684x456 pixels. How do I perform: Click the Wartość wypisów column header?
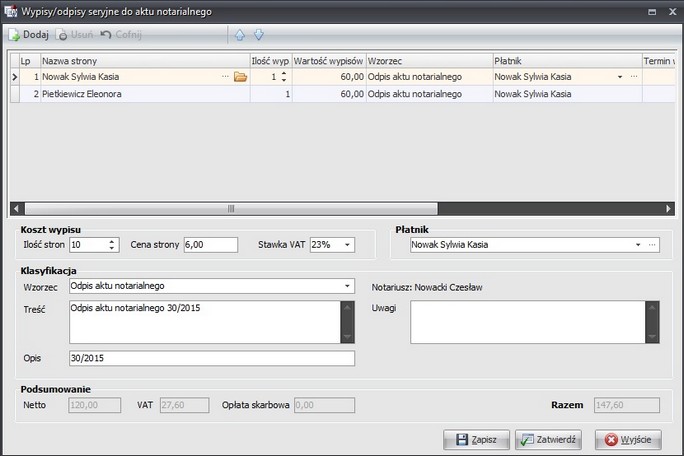tap(329, 61)
